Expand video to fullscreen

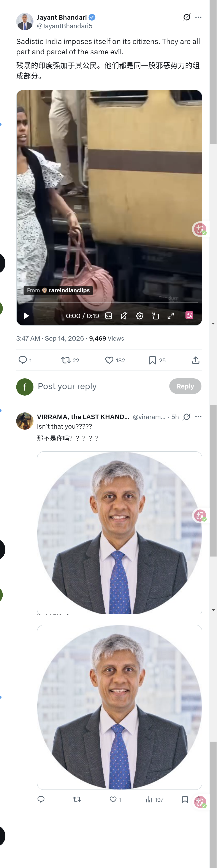pyautogui.click(x=171, y=316)
